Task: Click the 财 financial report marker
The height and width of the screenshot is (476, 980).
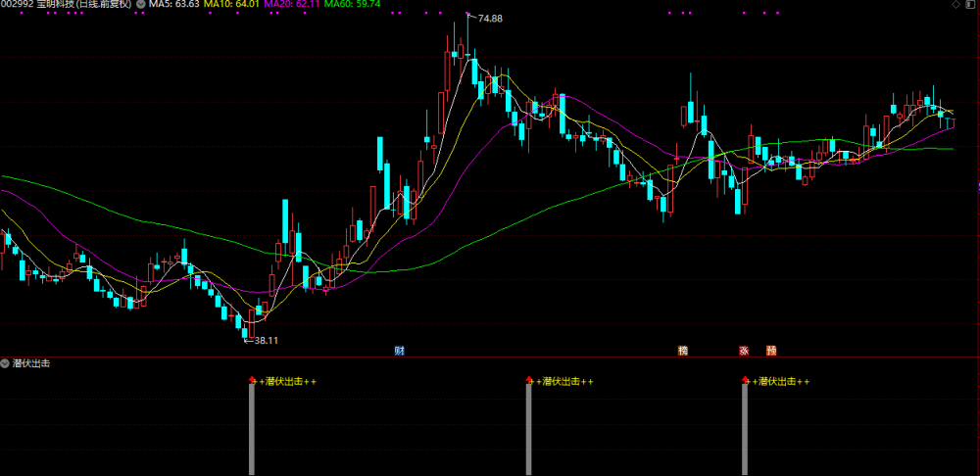Action: coord(400,351)
